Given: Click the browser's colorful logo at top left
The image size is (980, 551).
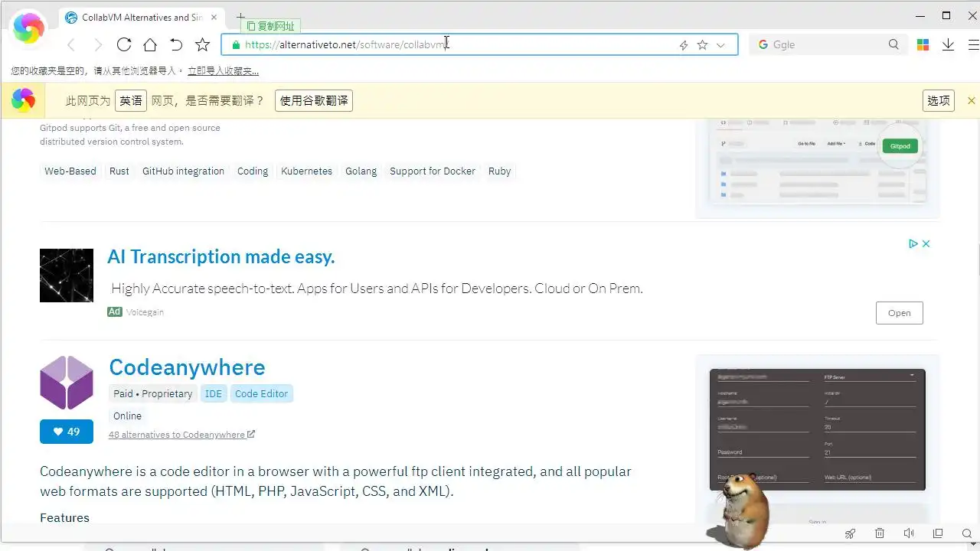Looking at the screenshot, I should click(x=28, y=28).
